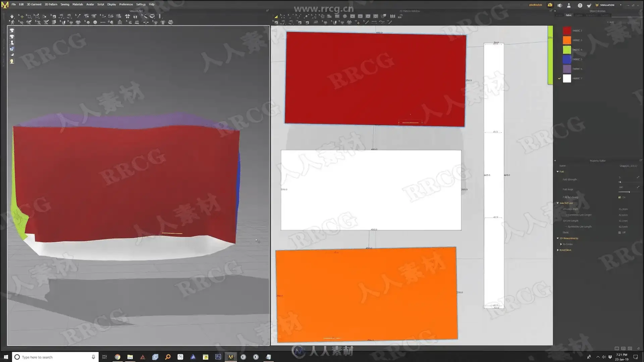Select the Select/Move tool with yellow plus
The height and width of the screenshot is (362, 644).
(x=21, y=16)
